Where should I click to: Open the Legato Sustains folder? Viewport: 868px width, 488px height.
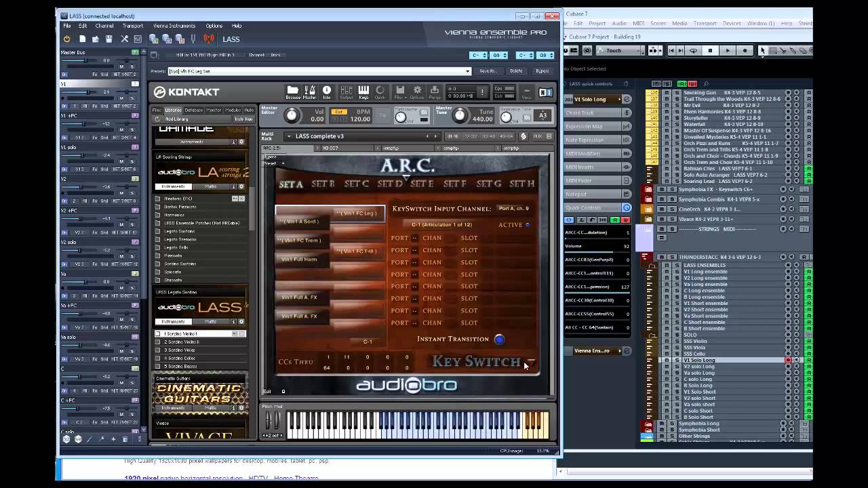[180, 231]
